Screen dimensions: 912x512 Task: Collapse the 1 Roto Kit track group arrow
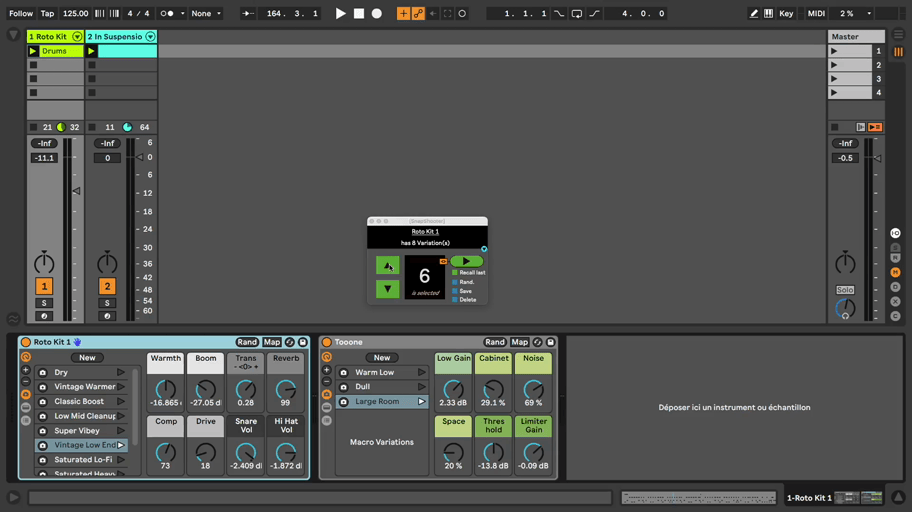77,37
